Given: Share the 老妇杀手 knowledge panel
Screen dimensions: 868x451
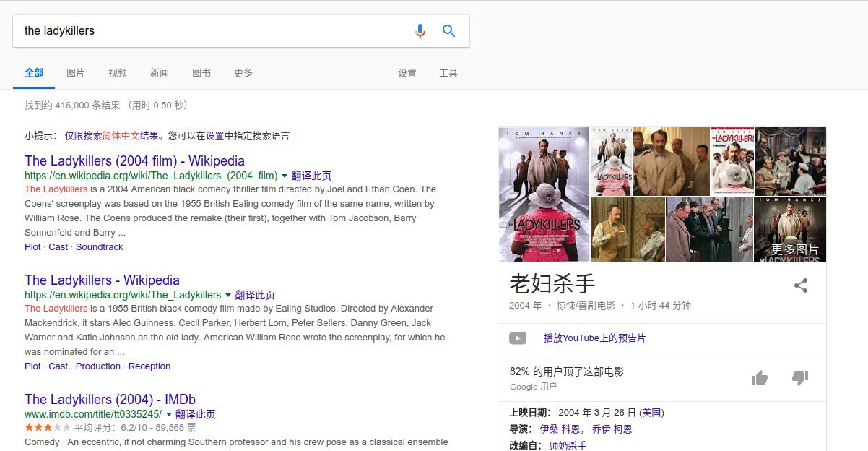Looking at the screenshot, I should (800, 285).
